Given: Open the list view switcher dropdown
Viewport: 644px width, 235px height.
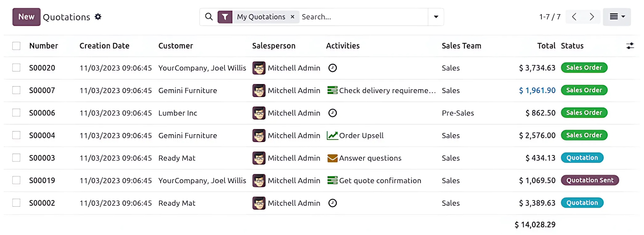Looking at the screenshot, I should [617, 17].
